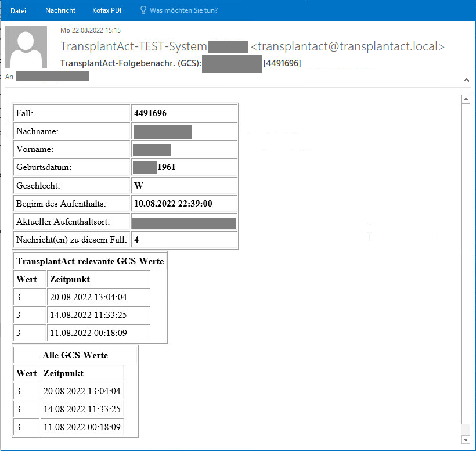Click the TransplantAct-Folgebenachr. subject line
This screenshot has height=451, width=476.
point(131,63)
